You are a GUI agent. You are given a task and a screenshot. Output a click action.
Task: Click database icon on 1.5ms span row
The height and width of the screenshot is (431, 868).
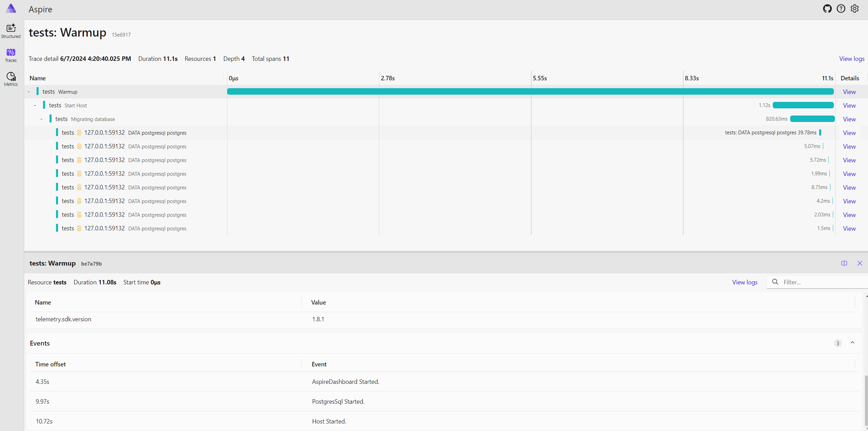[x=79, y=228]
